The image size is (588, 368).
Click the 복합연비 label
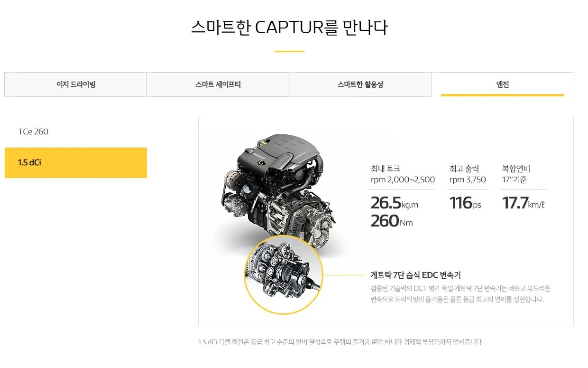(516, 169)
